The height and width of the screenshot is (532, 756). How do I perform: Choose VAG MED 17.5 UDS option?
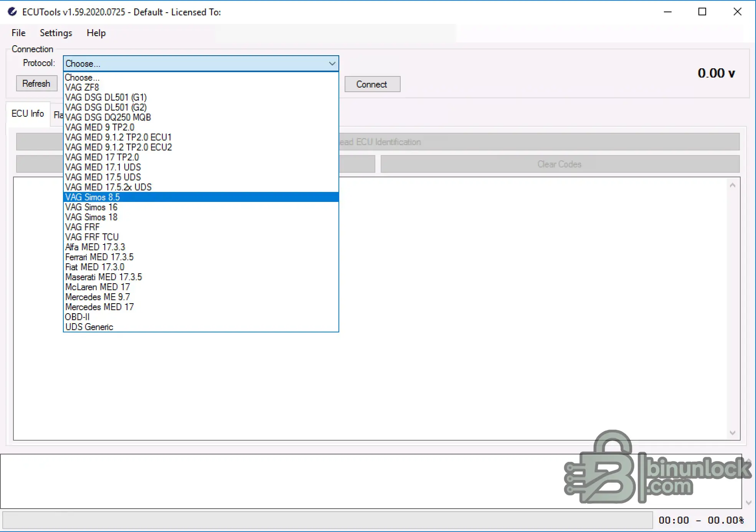point(103,177)
